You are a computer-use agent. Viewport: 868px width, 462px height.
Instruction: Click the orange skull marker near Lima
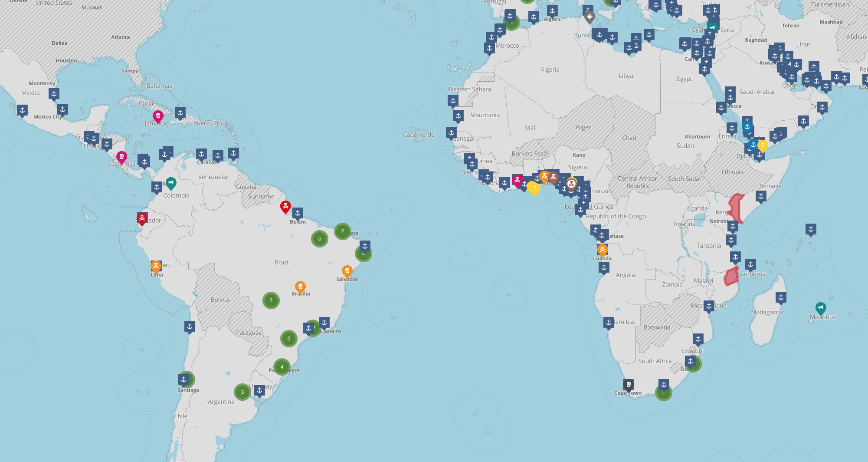coord(155,264)
